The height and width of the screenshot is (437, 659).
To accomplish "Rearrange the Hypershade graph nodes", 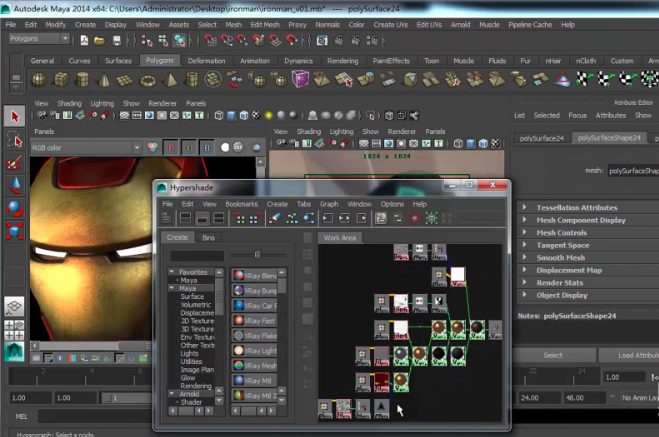I will (292, 218).
